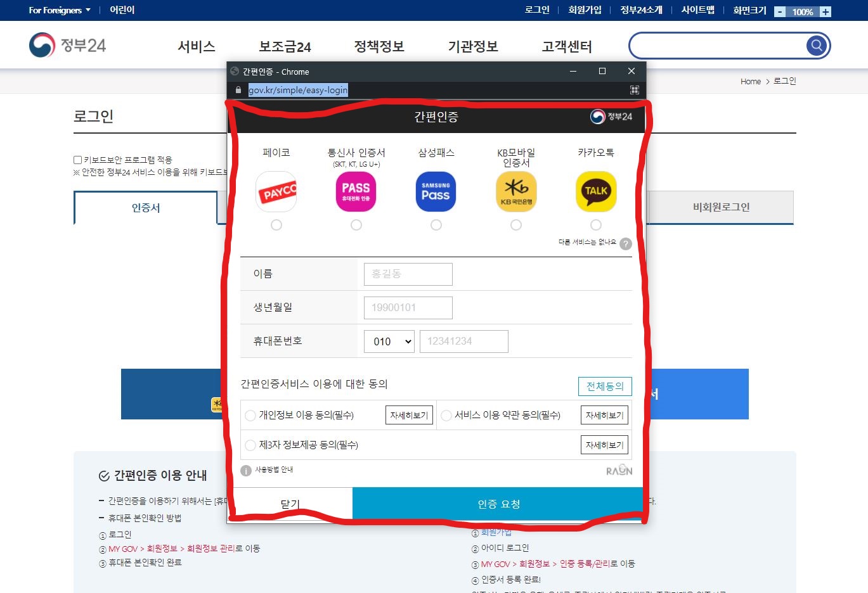Click the 닫기 button in popup
Image resolution: width=868 pixels, height=593 pixels.
tap(290, 504)
